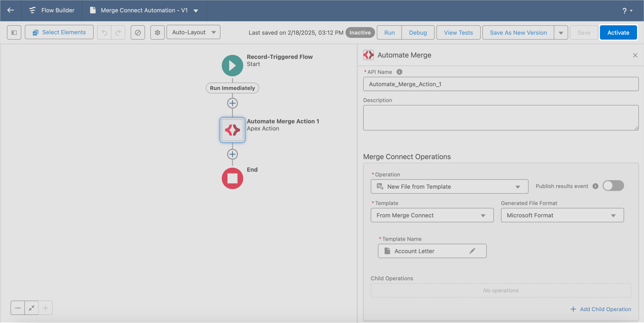Click the Description text area
The width and height of the screenshot is (644, 323).
(501, 118)
